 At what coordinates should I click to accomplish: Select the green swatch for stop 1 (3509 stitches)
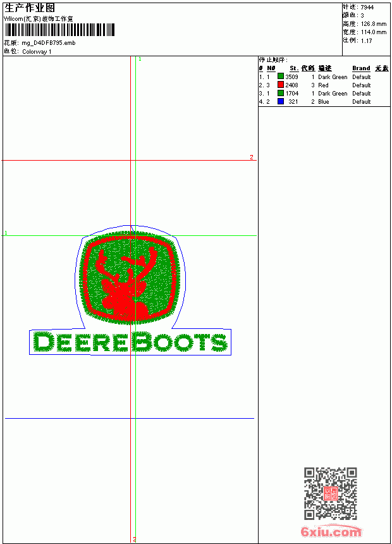pos(281,77)
